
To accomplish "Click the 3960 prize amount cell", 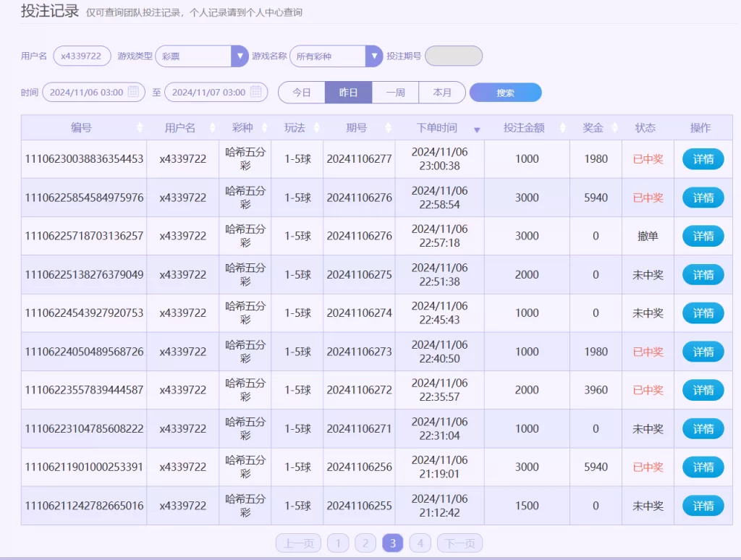I will (596, 390).
